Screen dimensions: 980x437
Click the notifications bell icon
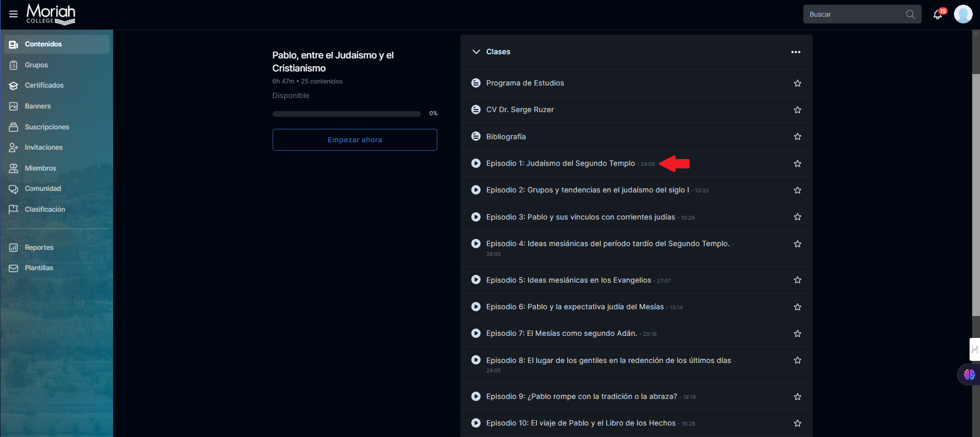pyautogui.click(x=937, y=15)
